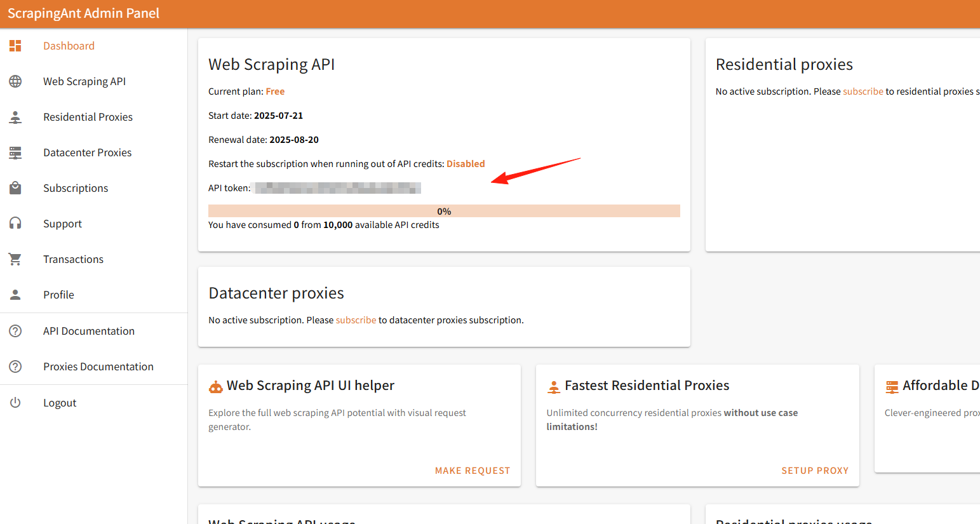
Task: Open Subscriptions in the sidebar
Action: [x=94, y=188]
